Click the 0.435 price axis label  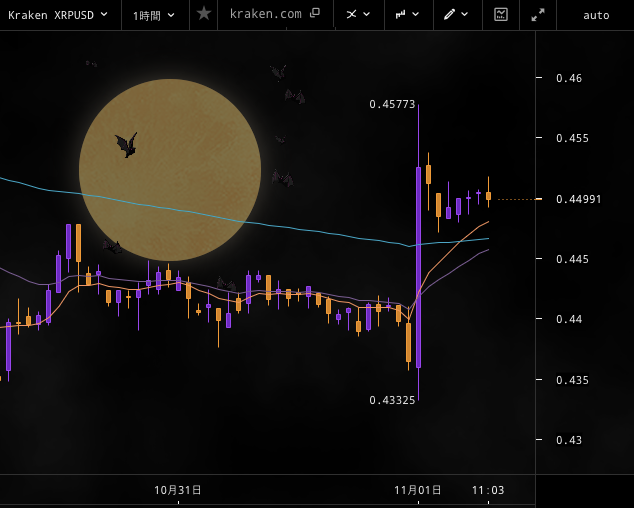(572, 380)
